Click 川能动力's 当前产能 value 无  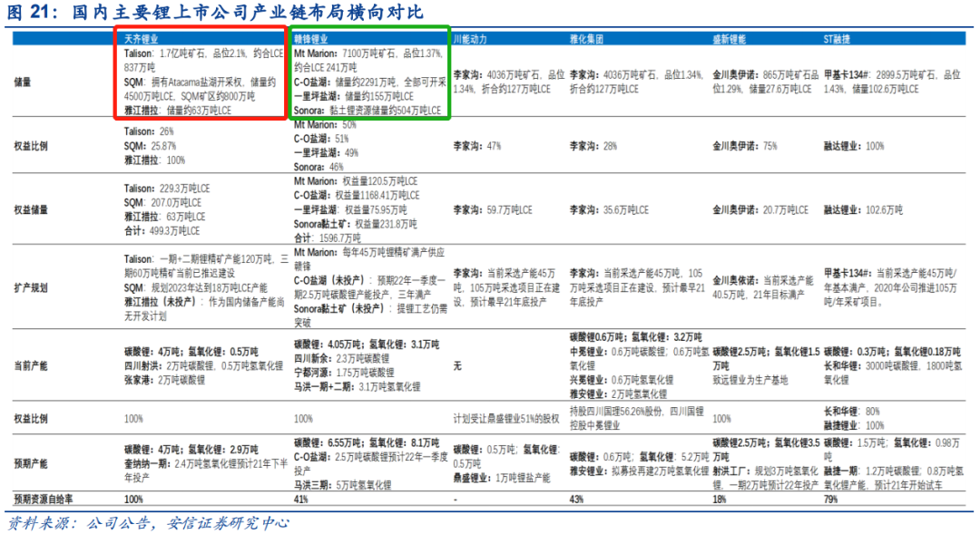(x=457, y=366)
